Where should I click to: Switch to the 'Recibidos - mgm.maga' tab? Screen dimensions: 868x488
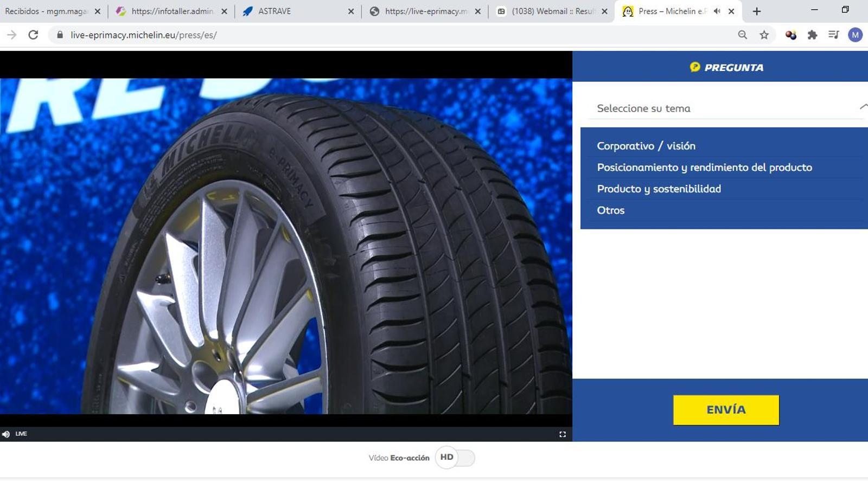[x=47, y=11]
